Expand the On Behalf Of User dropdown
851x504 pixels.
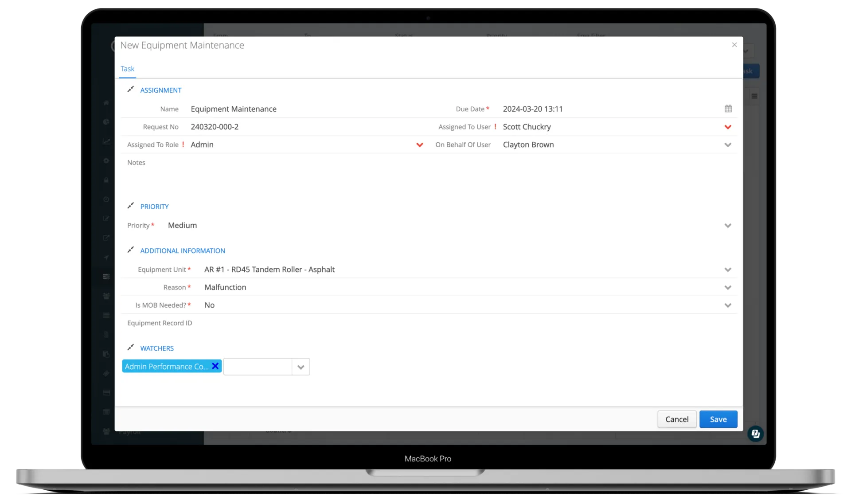728,145
